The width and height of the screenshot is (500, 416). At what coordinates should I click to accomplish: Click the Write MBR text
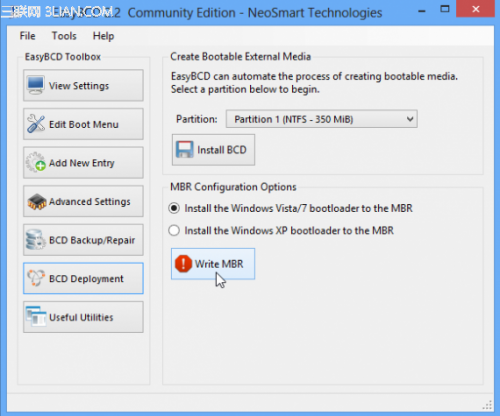[x=219, y=264]
